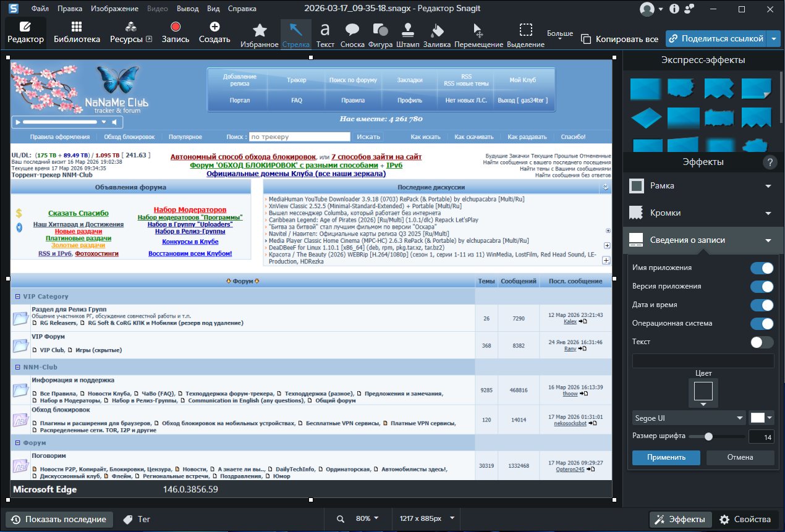
Task: Open the 'Изображение' menu
Action: pyautogui.click(x=114, y=9)
